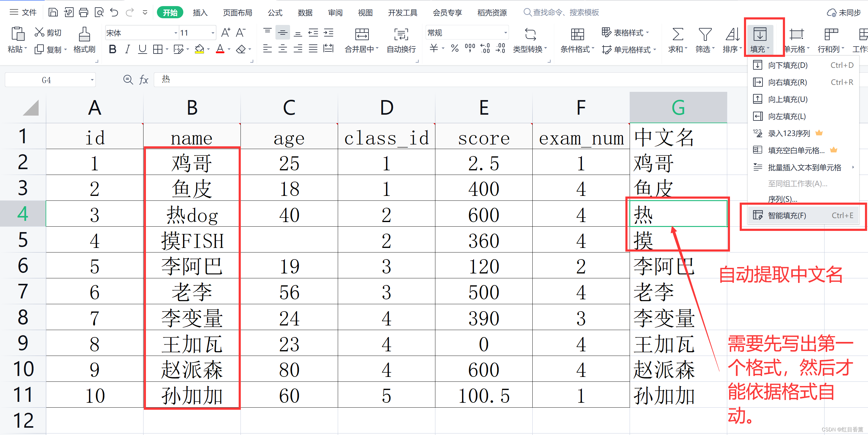This screenshot has width=868, height=435.
Task: Toggle Bold formatting button
Action: pyautogui.click(x=112, y=50)
